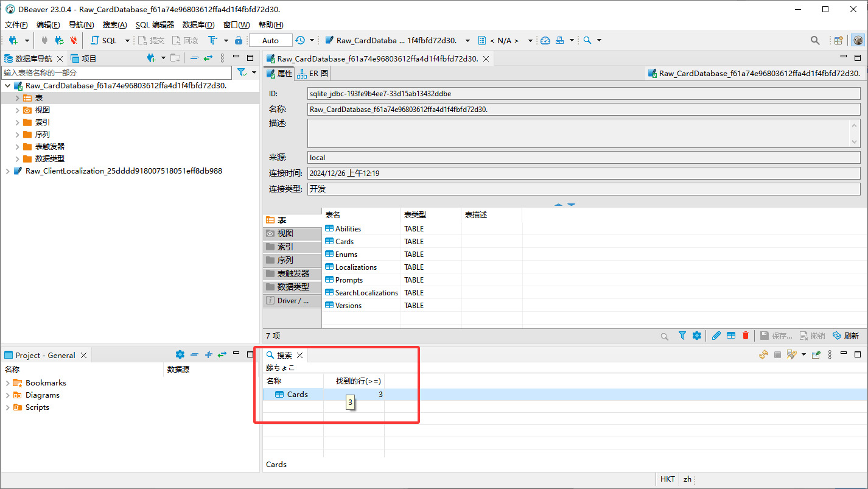Click the 名称 connection name field
This screenshot has height=489, width=868.
point(584,110)
